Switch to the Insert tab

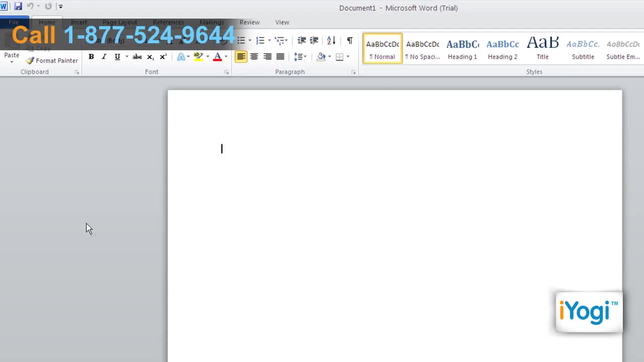click(x=79, y=22)
